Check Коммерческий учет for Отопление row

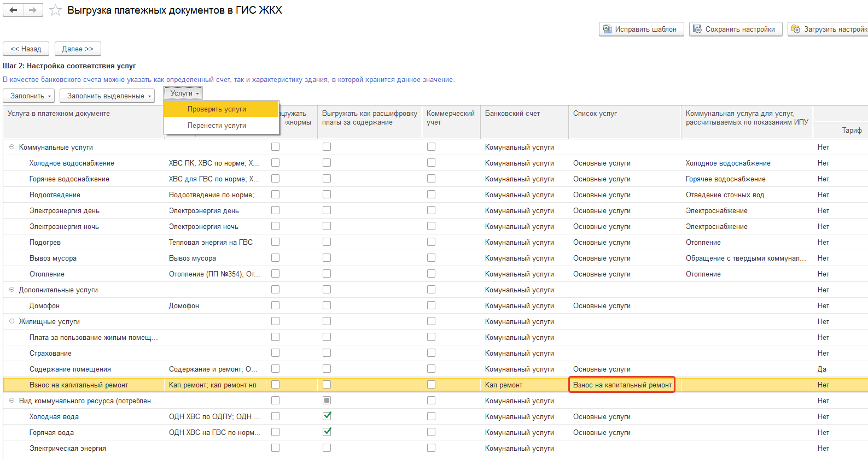[431, 273]
